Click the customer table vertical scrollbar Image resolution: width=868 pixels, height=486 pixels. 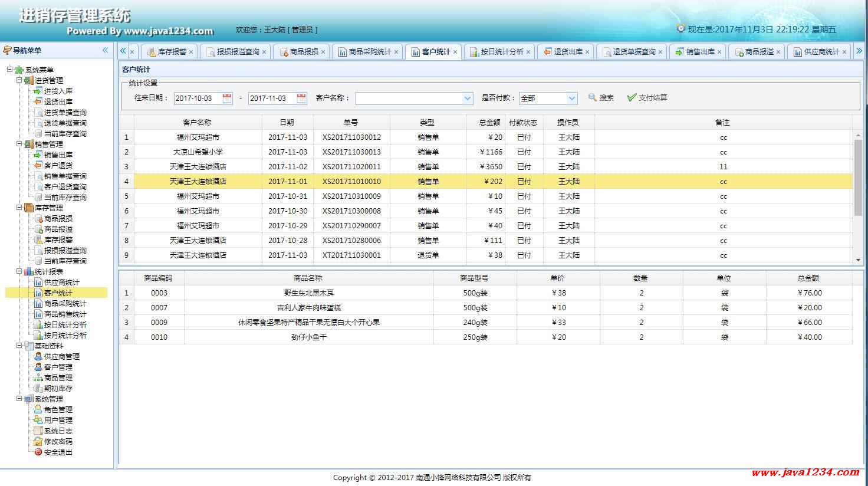pyautogui.click(x=857, y=177)
